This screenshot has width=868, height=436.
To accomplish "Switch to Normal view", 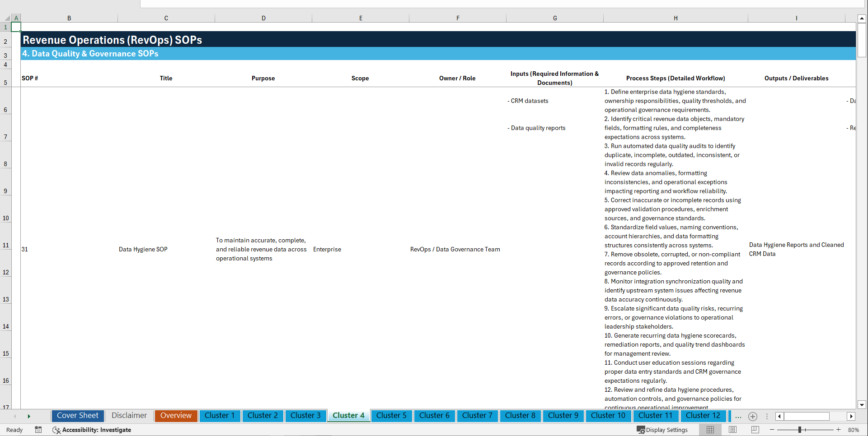I will tap(710, 430).
